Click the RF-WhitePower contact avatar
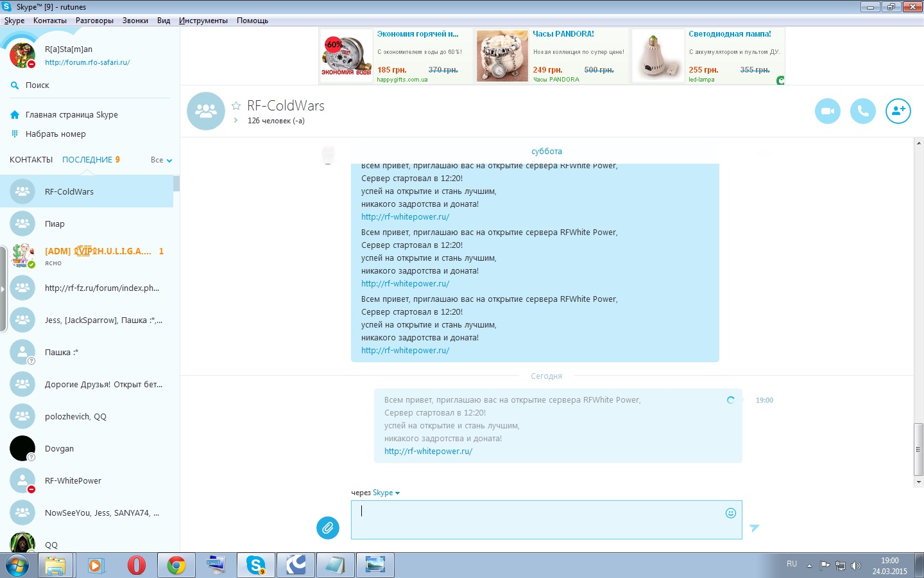Image resolution: width=924 pixels, height=578 pixels. pos(22,480)
